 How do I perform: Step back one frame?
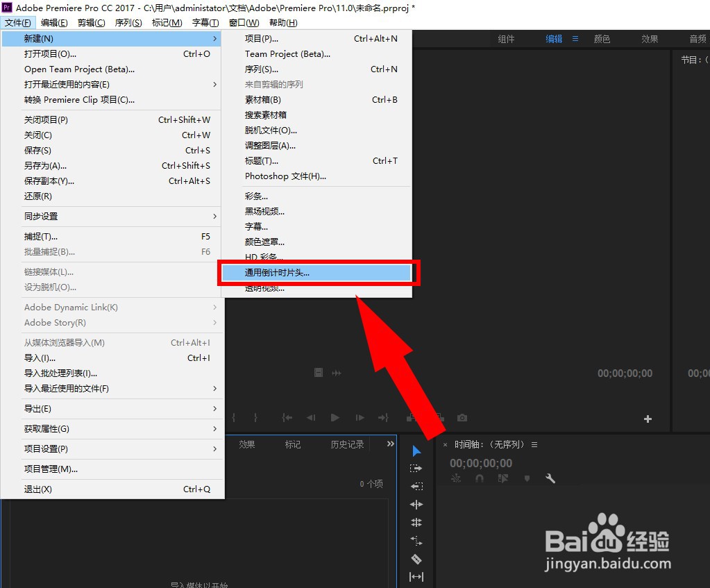pos(311,418)
